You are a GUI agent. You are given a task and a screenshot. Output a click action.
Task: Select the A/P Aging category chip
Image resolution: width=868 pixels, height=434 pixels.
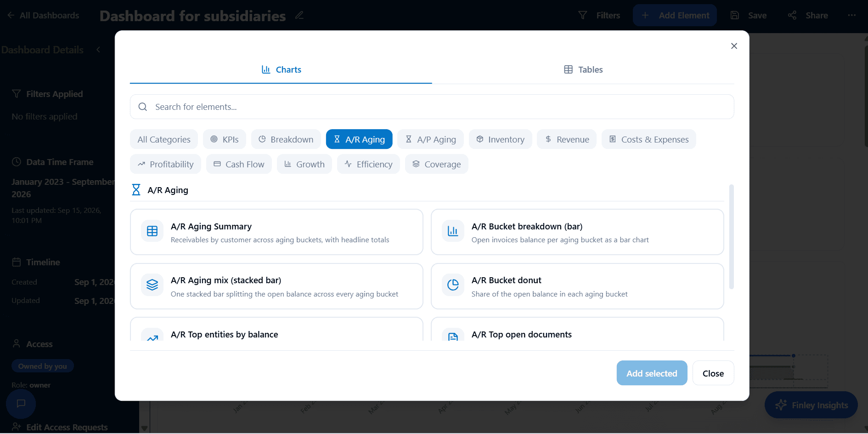coord(430,139)
